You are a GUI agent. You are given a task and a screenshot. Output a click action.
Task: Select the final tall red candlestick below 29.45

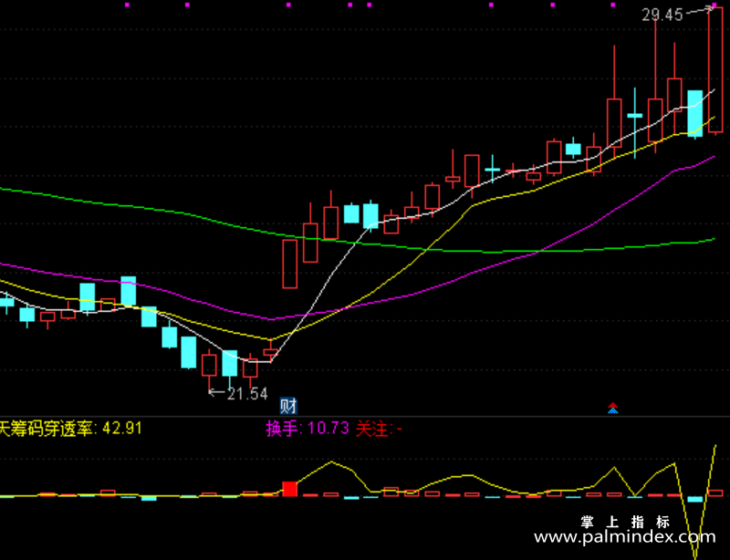(715, 70)
